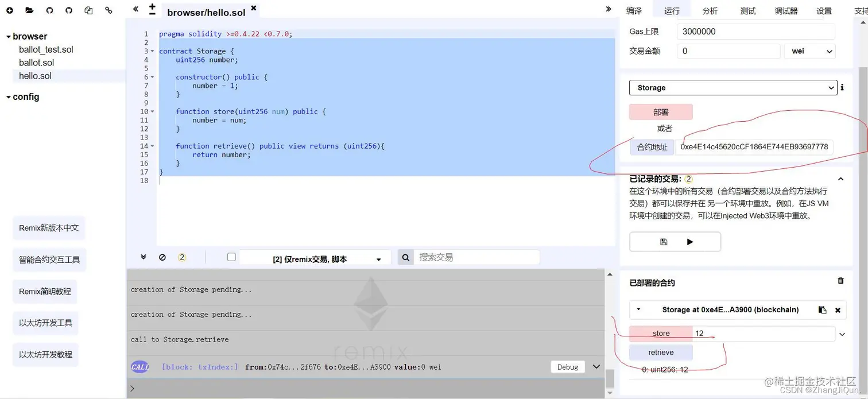This screenshot has height=399, width=868.
Task: Delete deployed contracts with the trash icon
Action: [x=841, y=281]
